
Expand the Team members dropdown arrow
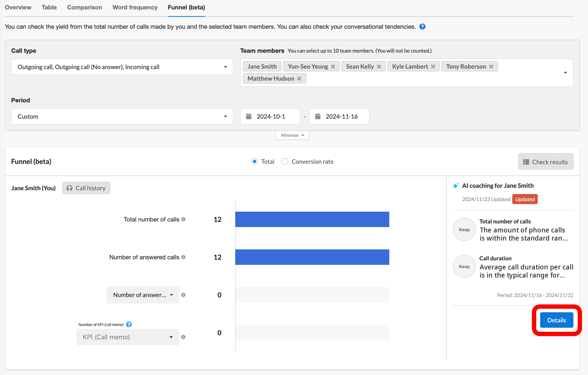point(565,73)
